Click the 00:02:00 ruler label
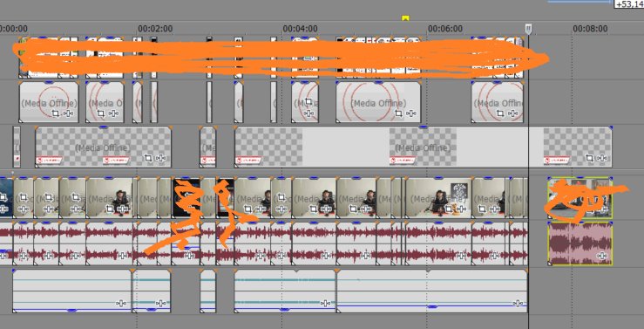The image size is (644, 329). tap(155, 29)
